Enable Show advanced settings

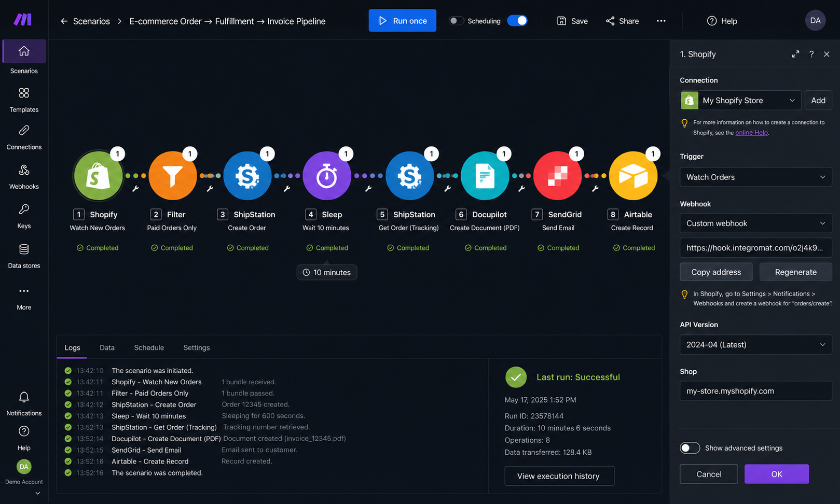690,448
